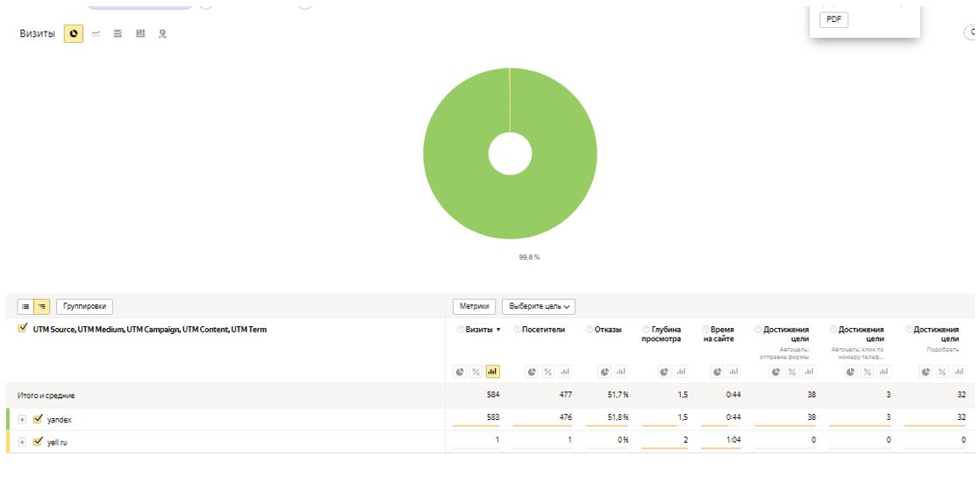980x477 pixels.
Task: Click yandex visitors value 476
Action: coord(566,417)
